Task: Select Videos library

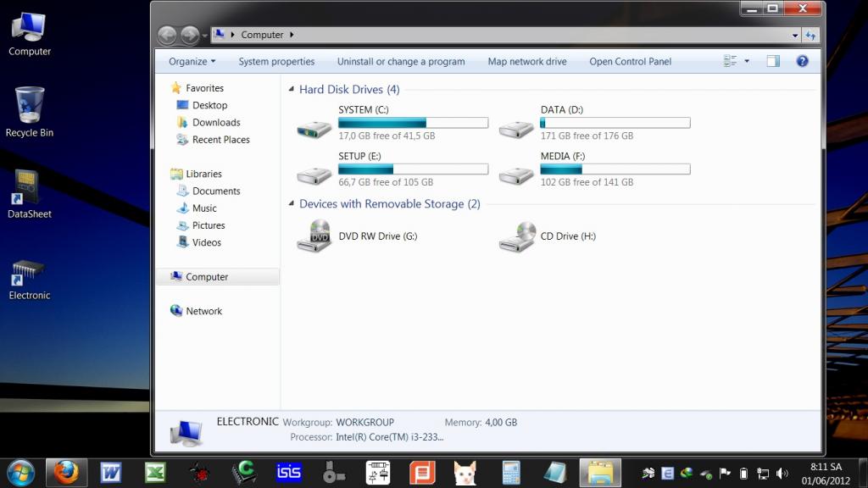Action: [207, 242]
